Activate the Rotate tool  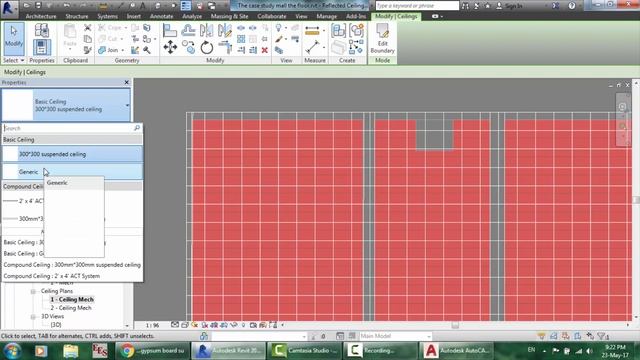207,47
